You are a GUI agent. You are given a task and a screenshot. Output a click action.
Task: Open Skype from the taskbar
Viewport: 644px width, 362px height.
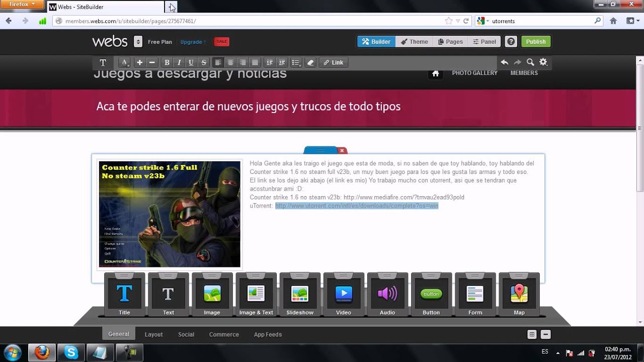click(x=71, y=352)
